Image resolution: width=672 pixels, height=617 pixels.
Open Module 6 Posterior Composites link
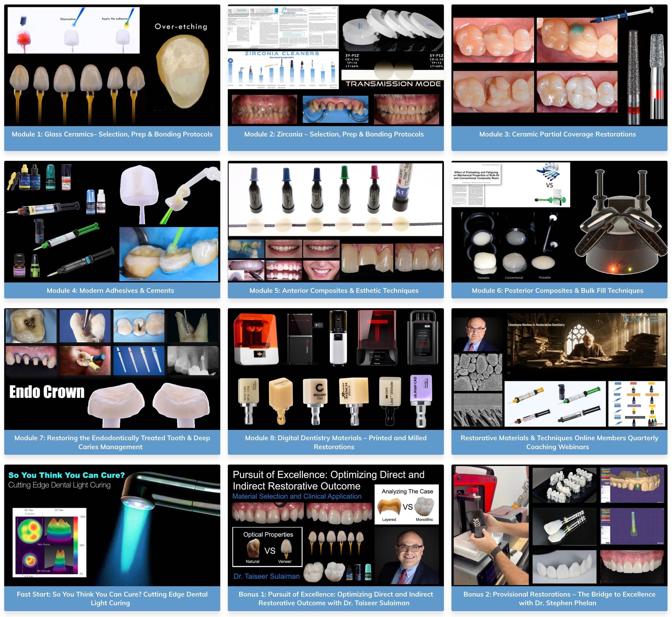click(558, 291)
